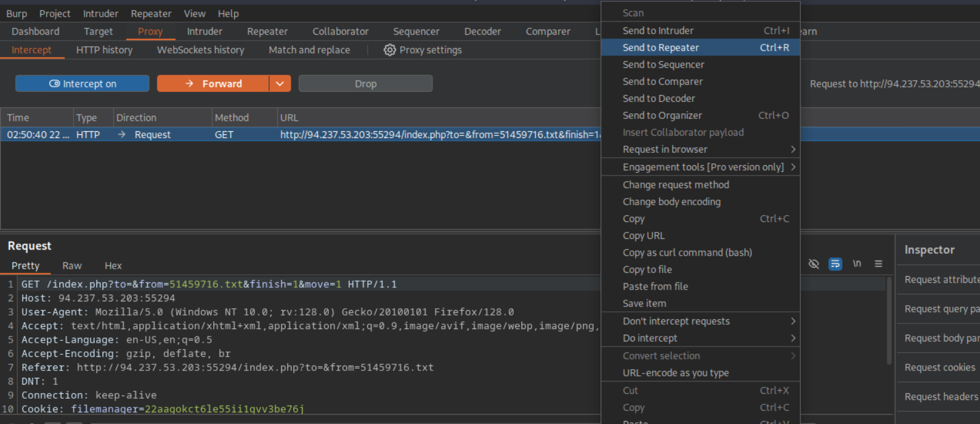Open the Raw view tab of request
Viewport: 980px width, 424px height.
[x=71, y=266]
